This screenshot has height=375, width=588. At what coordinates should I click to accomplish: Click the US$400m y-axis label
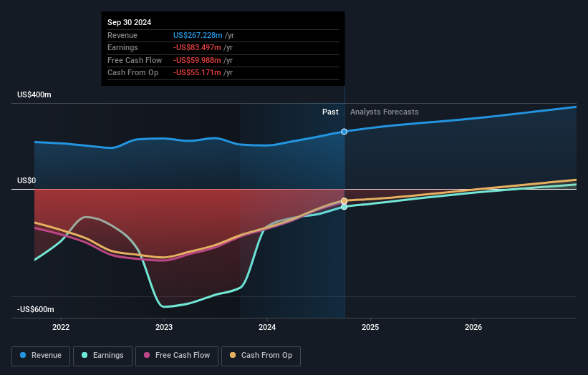coord(34,94)
